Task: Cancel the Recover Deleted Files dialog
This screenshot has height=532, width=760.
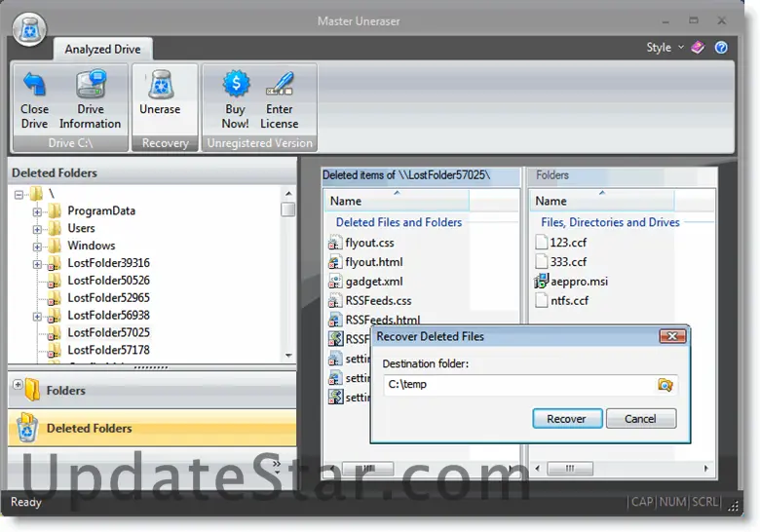Action: click(x=640, y=419)
